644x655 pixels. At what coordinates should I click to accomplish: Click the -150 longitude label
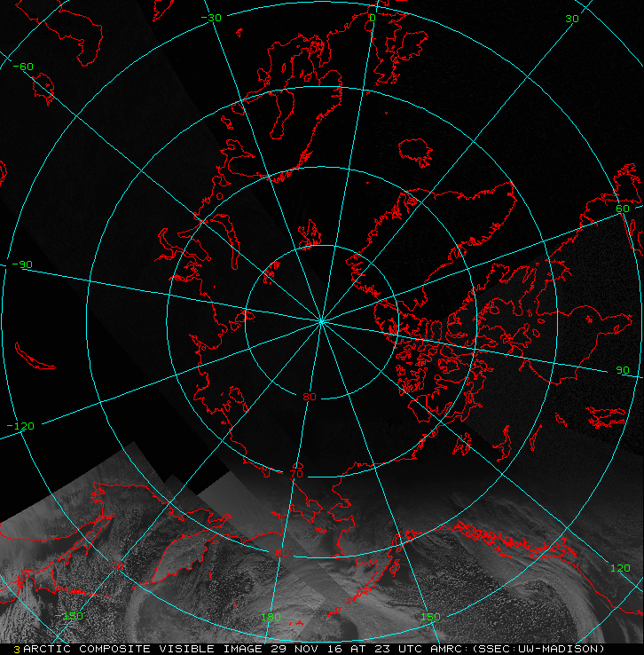click(x=69, y=616)
